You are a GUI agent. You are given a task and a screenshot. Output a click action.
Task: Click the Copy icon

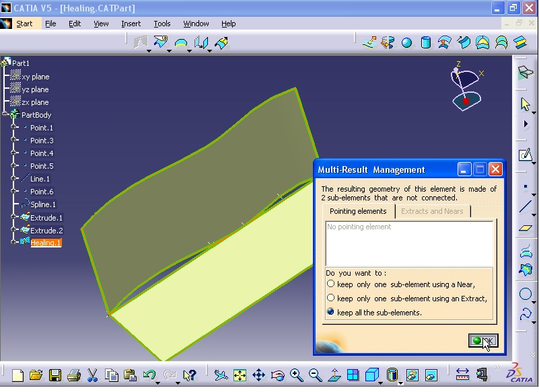pyautogui.click(x=112, y=375)
